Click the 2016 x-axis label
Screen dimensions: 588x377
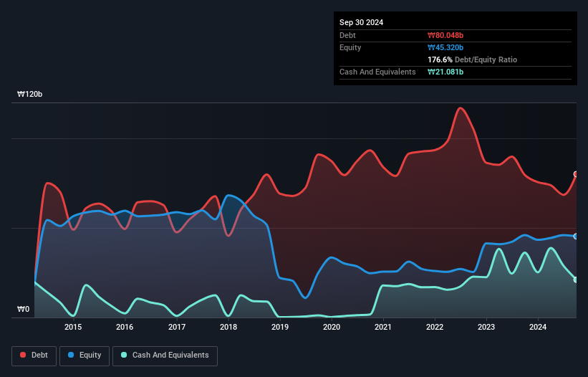click(x=125, y=327)
